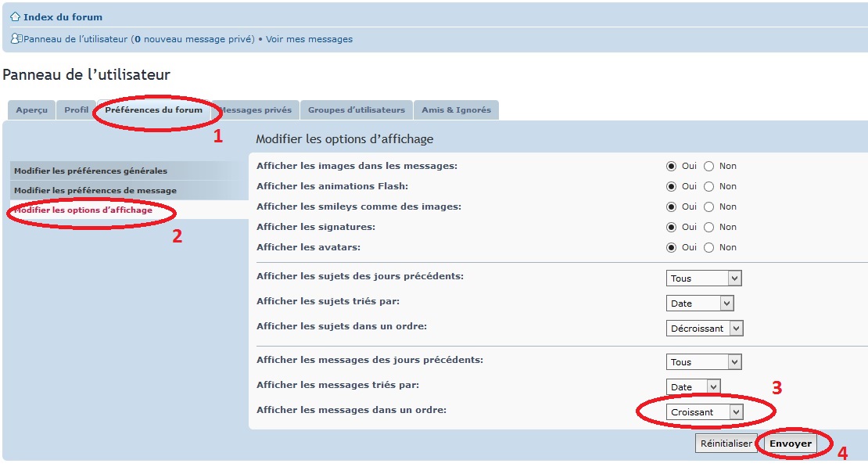Select Non for Afficher les animations Flash
868x467 pixels.
tap(709, 186)
